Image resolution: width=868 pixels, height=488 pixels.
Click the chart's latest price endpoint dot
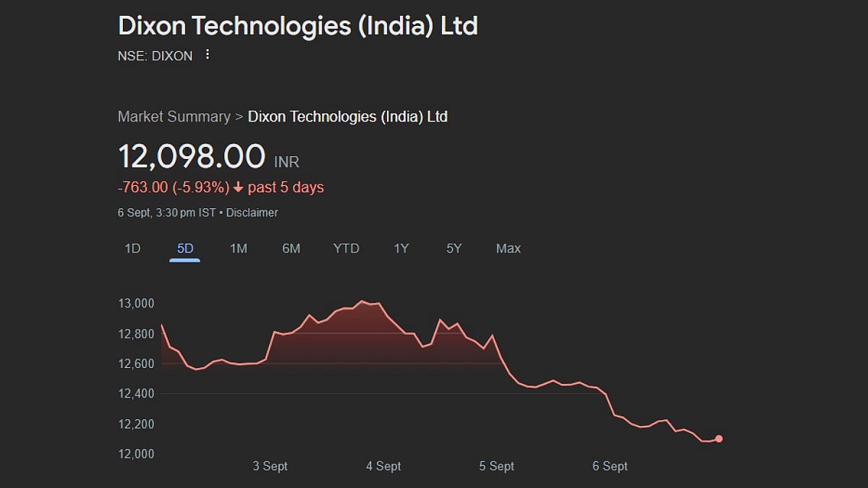pos(718,439)
